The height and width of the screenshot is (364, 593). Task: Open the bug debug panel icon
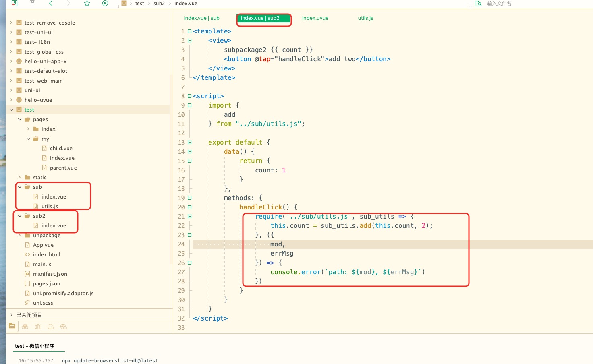[x=38, y=327]
